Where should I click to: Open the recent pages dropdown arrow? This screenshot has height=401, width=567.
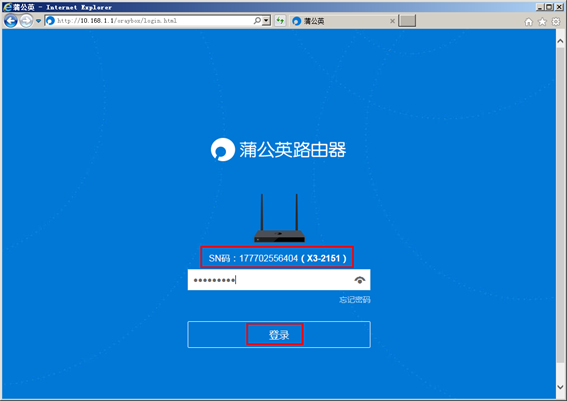tap(38, 21)
